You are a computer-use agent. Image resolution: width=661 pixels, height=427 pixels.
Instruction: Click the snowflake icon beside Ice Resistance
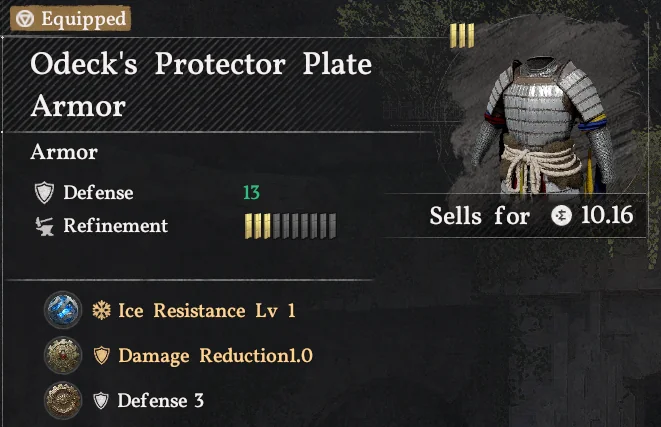coord(102,311)
